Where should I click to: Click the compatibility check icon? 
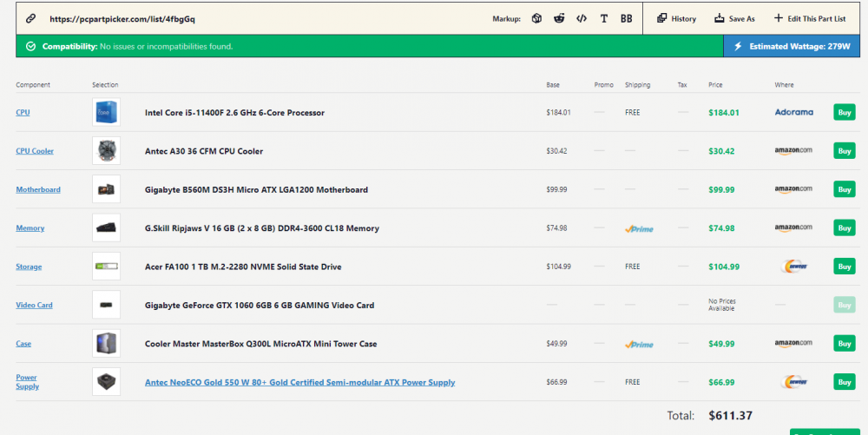tap(31, 47)
